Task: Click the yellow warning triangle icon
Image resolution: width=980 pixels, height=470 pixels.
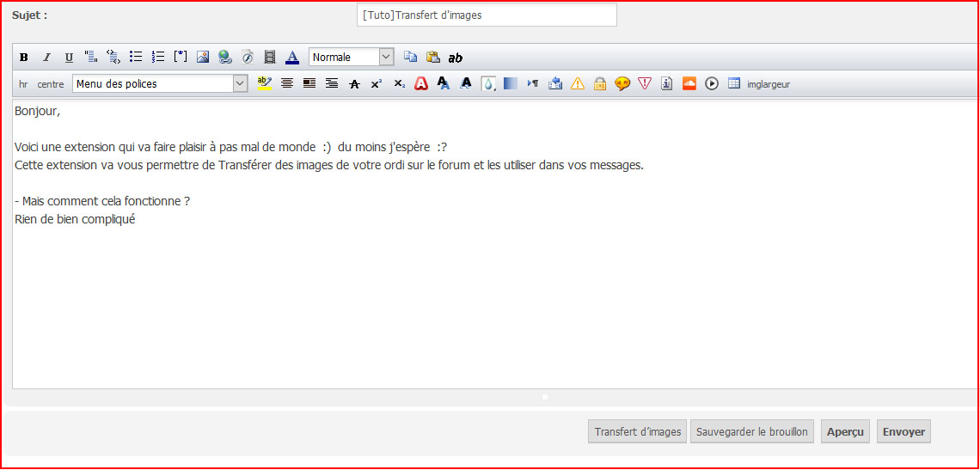Action: coord(578,84)
